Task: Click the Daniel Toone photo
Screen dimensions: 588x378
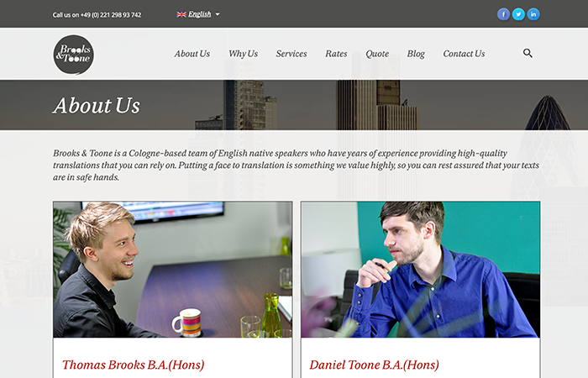Action: (x=420, y=270)
